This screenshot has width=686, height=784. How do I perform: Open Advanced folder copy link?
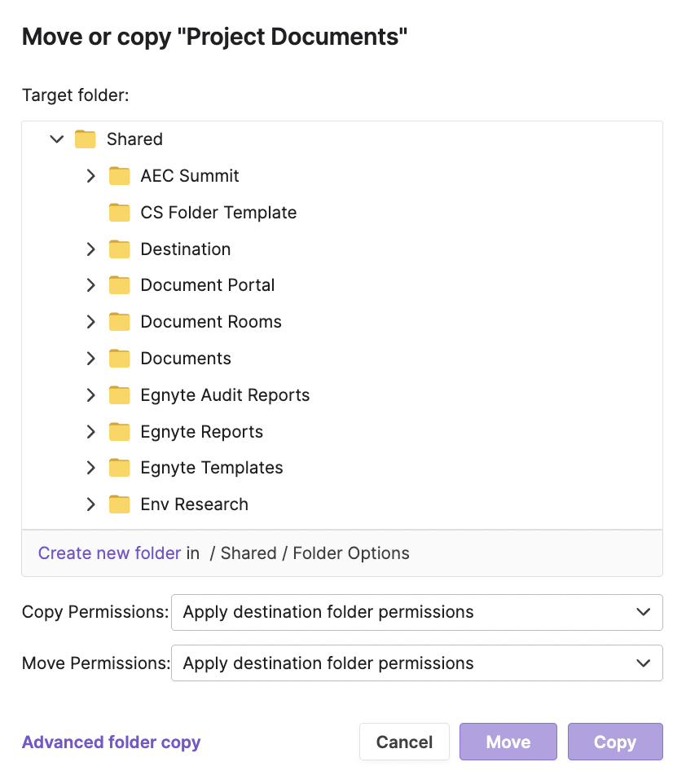111,742
